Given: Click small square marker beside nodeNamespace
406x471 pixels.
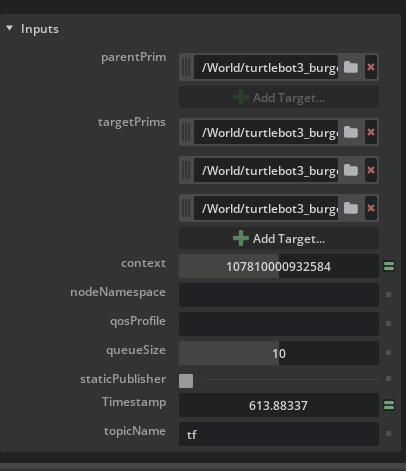Looking at the screenshot, I should [x=388, y=295].
